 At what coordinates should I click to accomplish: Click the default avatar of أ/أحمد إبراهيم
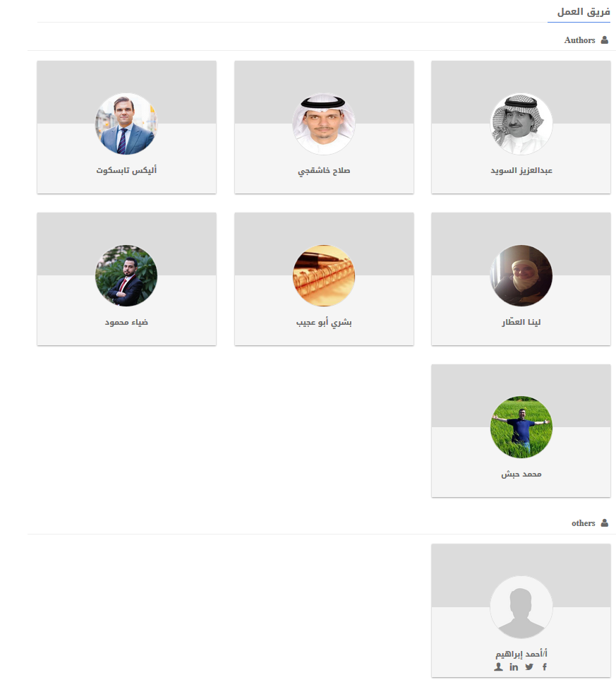(521, 607)
